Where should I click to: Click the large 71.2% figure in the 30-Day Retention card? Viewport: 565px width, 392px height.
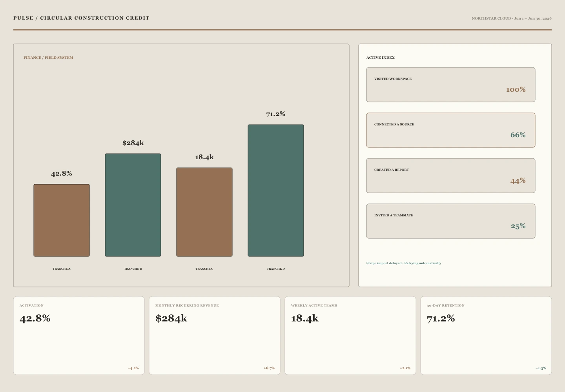pyautogui.click(x=441, y=318)
